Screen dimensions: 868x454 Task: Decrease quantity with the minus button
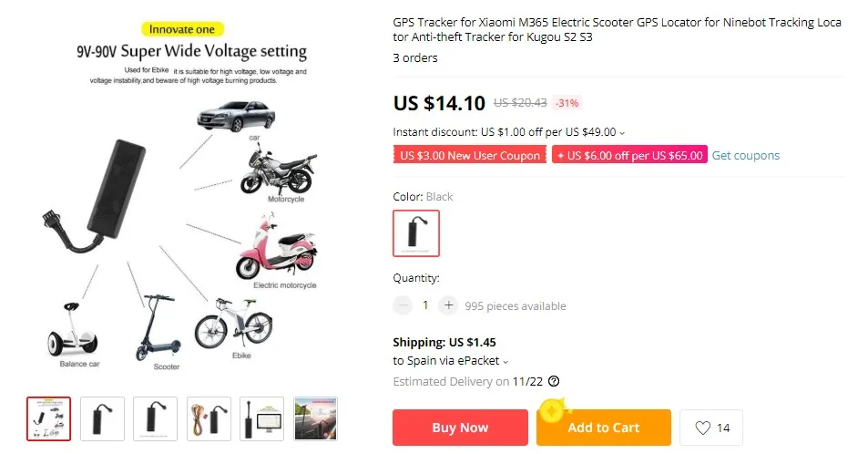(403, 304)
